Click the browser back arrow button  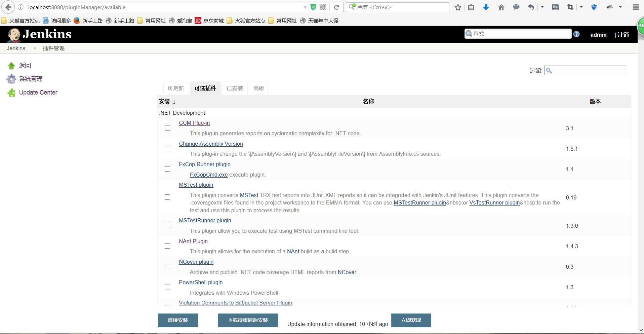(x=8, y=7)
